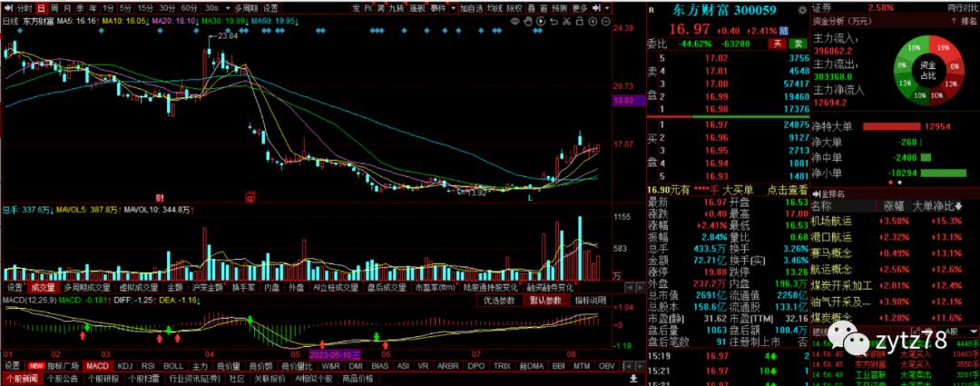The image size is (980, 386).
Task: Click the 筹 chip distribution toolbar button
Action: click(381, 8)
